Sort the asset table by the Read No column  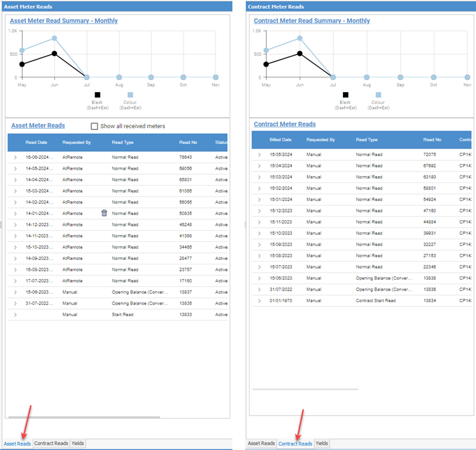coord(188,142)
